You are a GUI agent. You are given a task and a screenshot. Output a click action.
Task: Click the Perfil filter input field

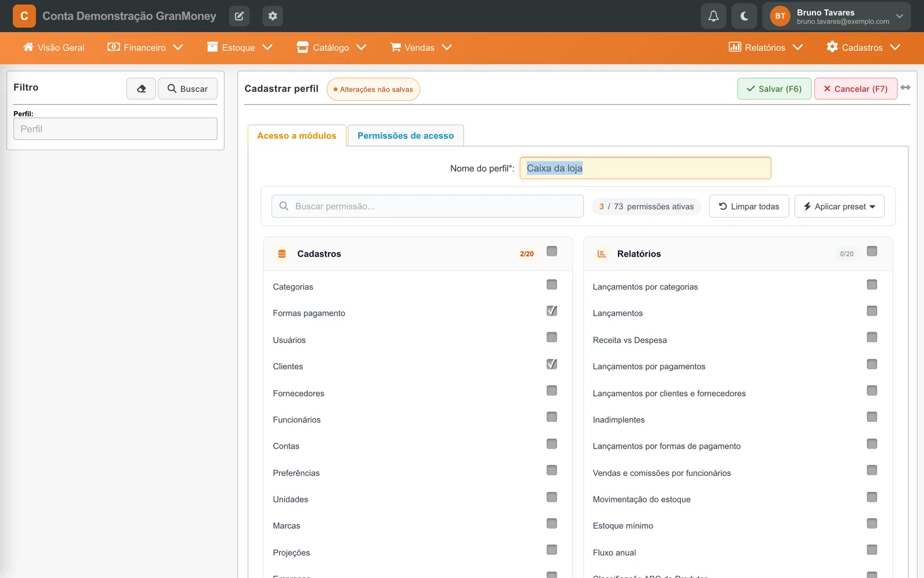pyautogui.click(x=115, y=129)
